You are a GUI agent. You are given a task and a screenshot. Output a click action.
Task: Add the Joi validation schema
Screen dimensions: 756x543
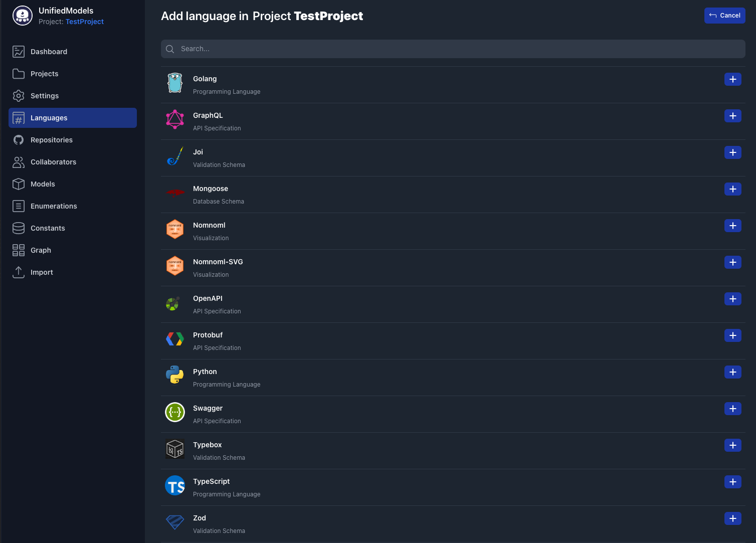[x=732, y=152]
